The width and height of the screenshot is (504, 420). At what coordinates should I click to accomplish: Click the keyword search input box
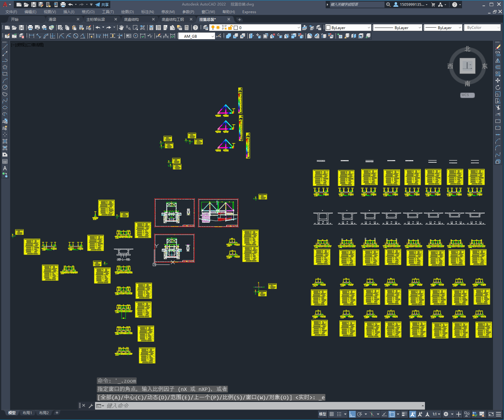click(357, 4)
